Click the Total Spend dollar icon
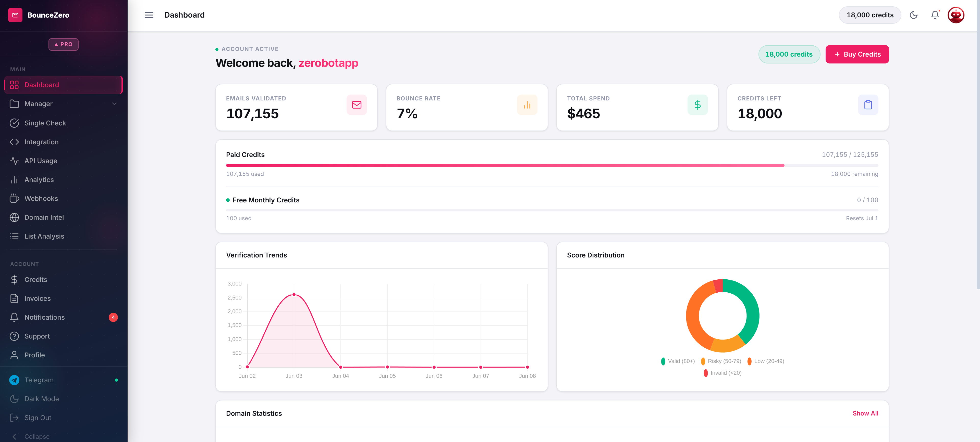Screen dimensions: 980x442 click(697, 105)
